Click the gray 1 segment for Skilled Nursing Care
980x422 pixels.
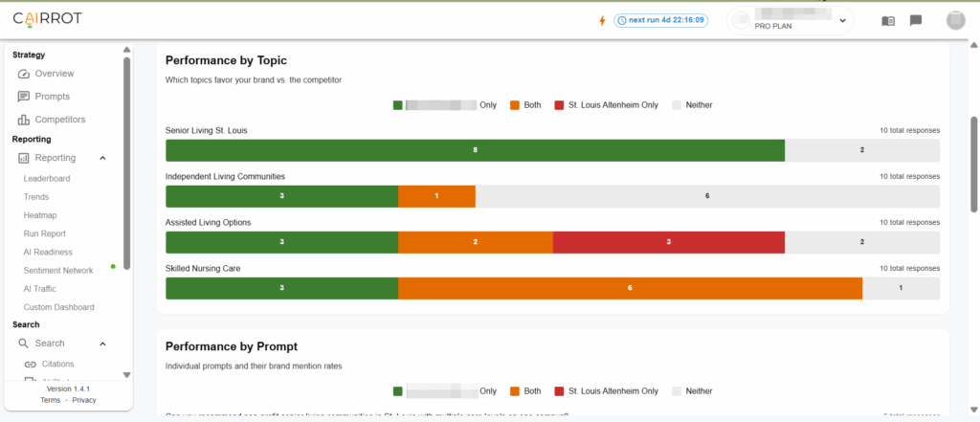pos(902,288)
